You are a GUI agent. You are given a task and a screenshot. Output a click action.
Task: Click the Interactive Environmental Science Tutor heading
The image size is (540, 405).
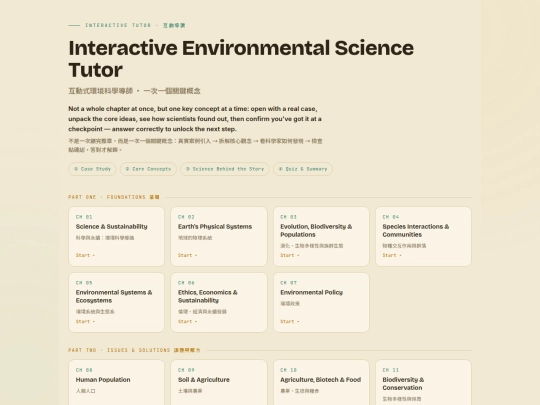click(241, 59)
